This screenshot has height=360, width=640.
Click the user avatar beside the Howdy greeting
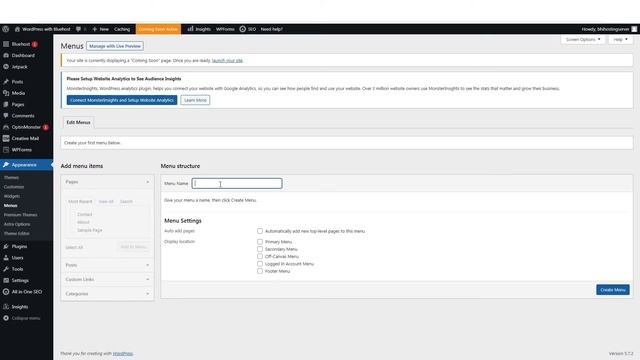click(634, 29)
